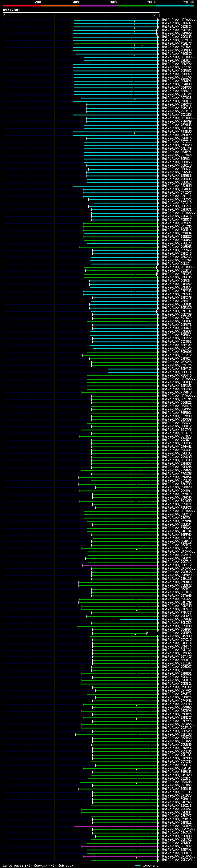Open hit UniRef100_B9GY06
The image size is (197, 868).
coord(177,30)
